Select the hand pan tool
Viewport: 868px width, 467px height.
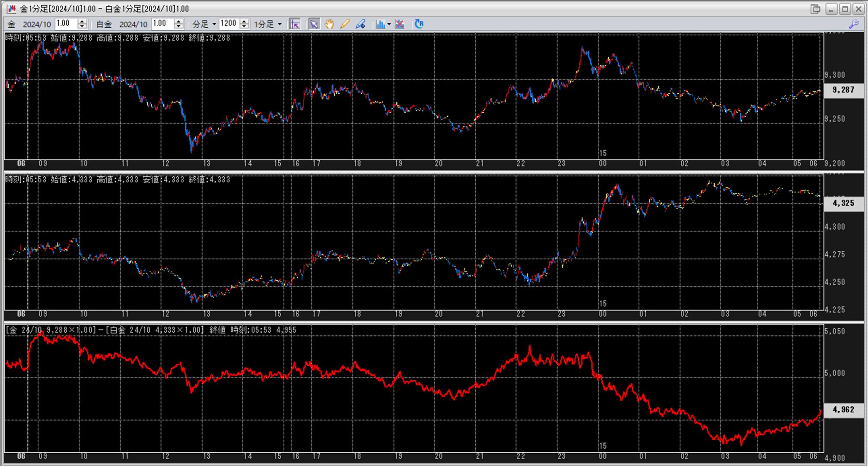coord(329,24)
